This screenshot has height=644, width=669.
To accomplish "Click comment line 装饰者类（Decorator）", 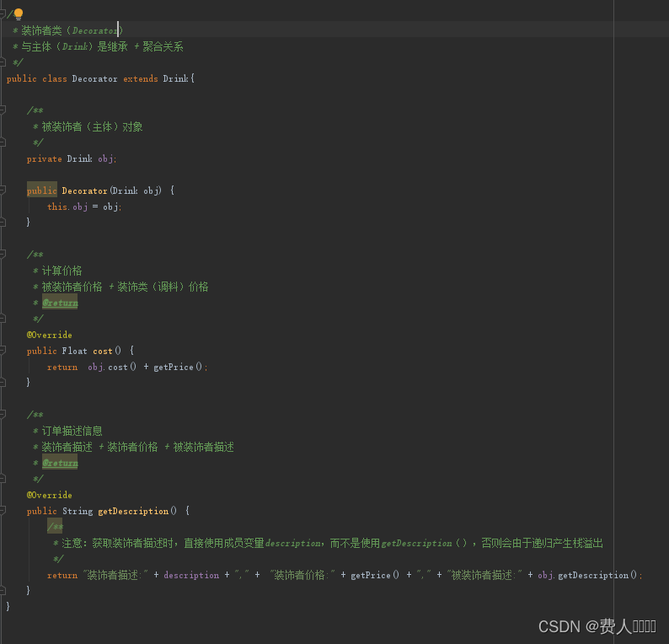I will coord(72,30).
